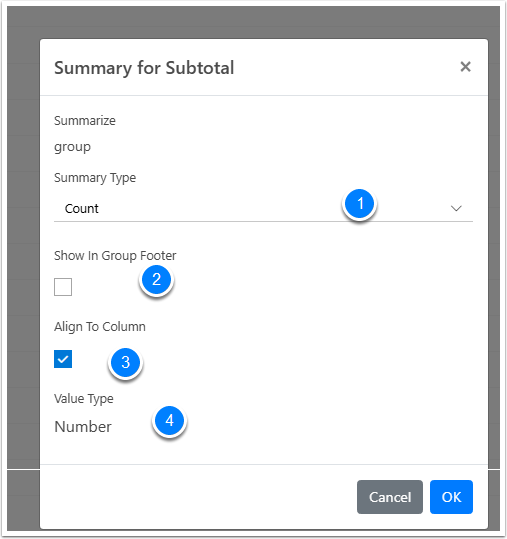Click the blue annotation badge numbered 2
This screenshot has width=507, height=539.
pyautogui.click(x=156, y=279)
